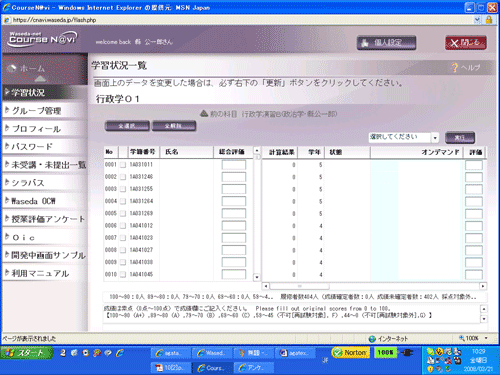The image size is (500, 375).
Task: Click the 実行 execute button
Action: pos(460,137)
